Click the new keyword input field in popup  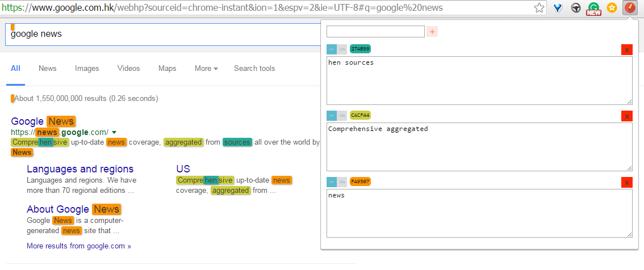pyautogui.click(x=375, y=32)
